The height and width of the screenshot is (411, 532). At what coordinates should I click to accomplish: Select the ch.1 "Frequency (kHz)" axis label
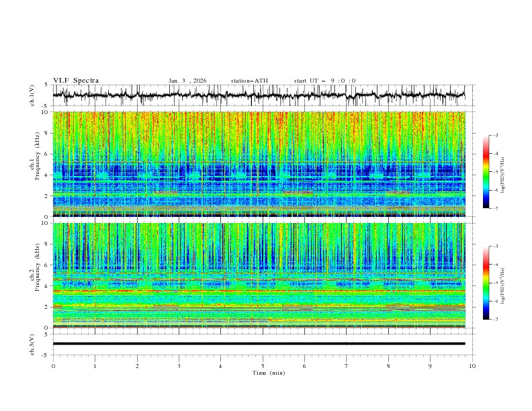[38, 156]
